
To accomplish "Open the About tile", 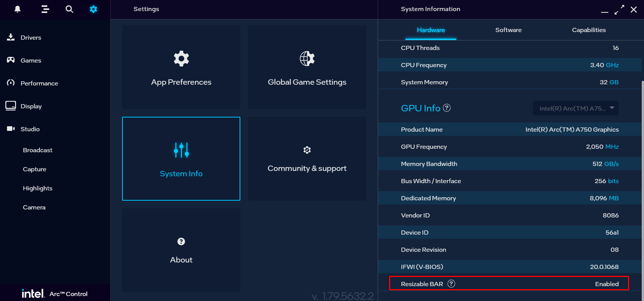I will coord(181,250).
